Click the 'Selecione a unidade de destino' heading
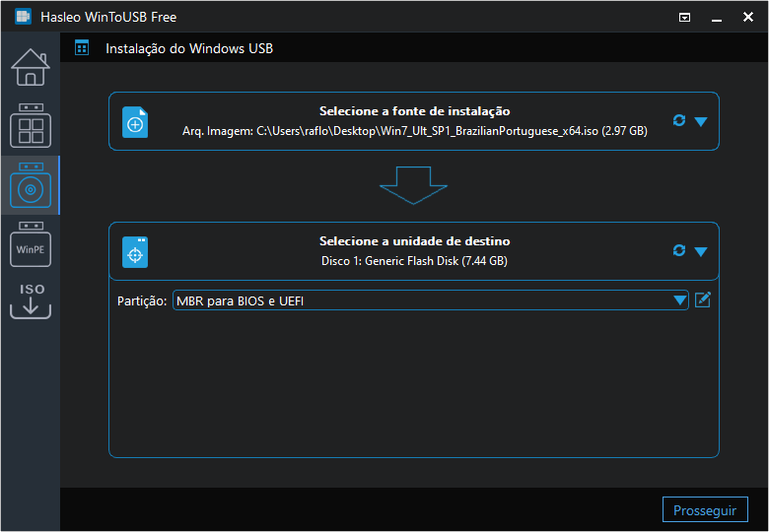 tap(414, 241)
